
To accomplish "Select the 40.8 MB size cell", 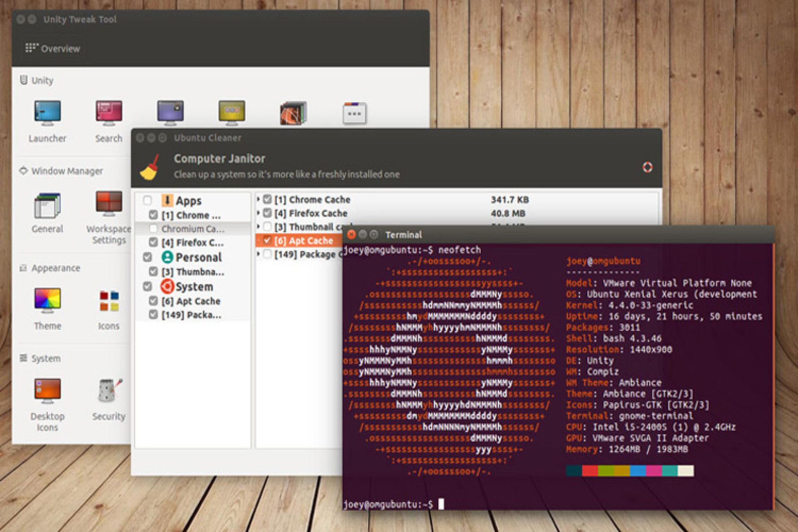I will (x=508, y=213).
